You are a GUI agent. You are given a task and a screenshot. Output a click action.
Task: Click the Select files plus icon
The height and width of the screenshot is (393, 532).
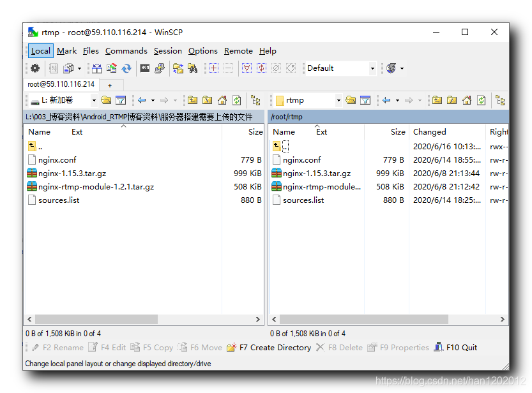click(213, 68)
